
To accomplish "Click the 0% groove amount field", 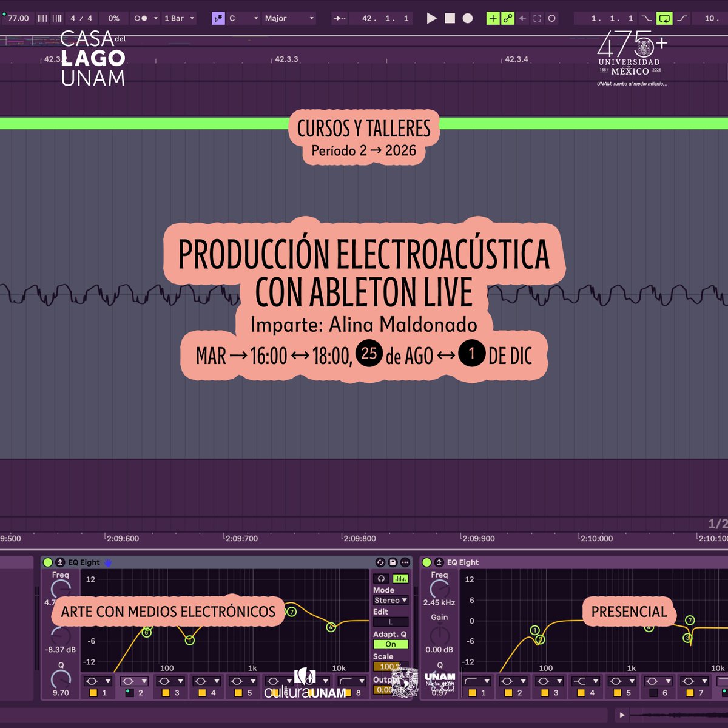I will pos(113,18).
